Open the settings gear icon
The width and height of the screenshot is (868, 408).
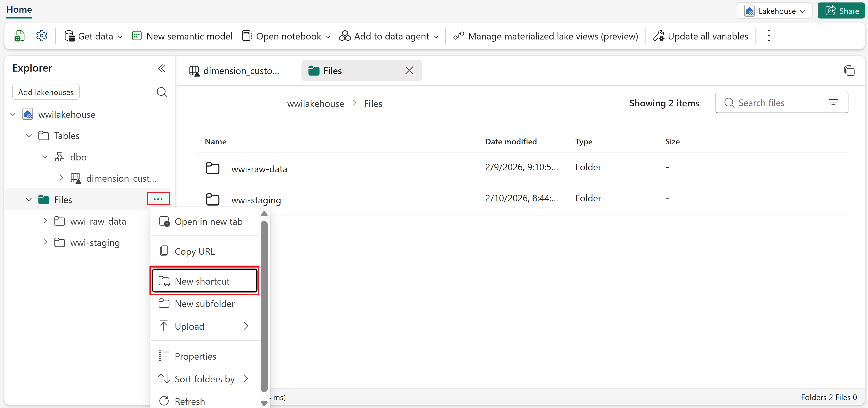pyautogui.click(x=41, y=35)
